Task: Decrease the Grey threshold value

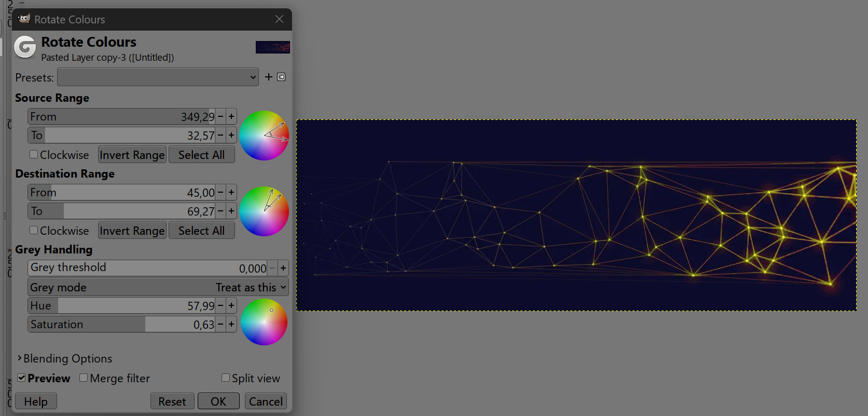Action: tap(272, 268)
